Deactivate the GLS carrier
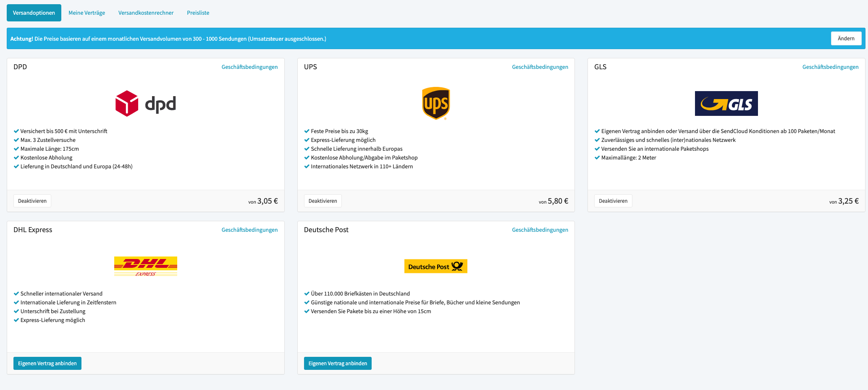This screenshot has height=390, width=868. coord(613,201)
